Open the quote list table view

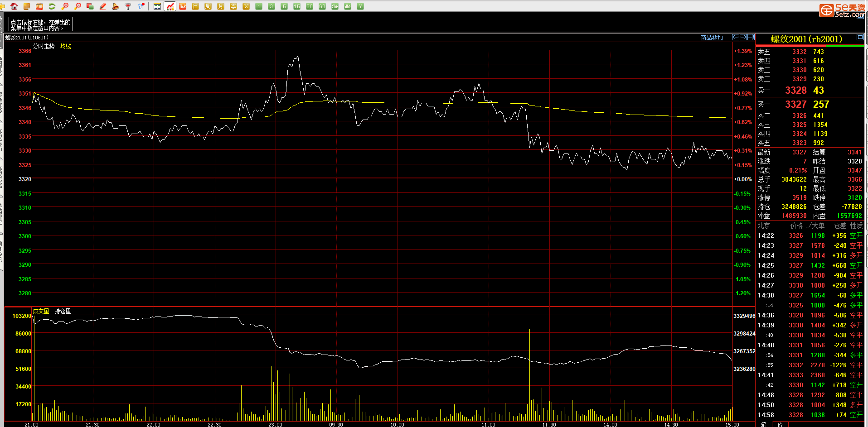coord(157,6)
